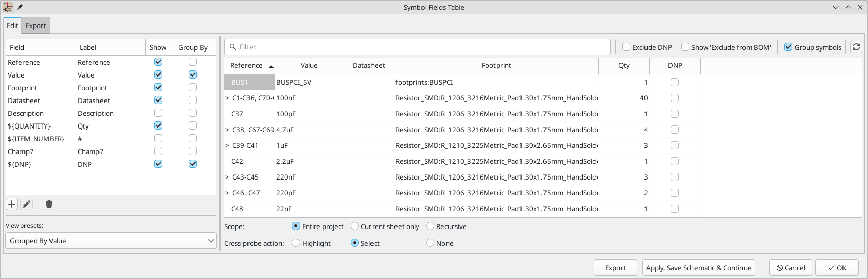
Task: Toggle Show checkbox for Description field
Action: (x=158, y=113)
